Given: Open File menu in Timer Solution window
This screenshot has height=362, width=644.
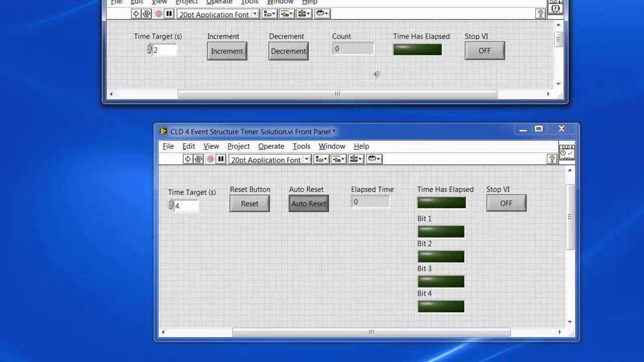Looking at the screenshot, I should coord(168,146).
